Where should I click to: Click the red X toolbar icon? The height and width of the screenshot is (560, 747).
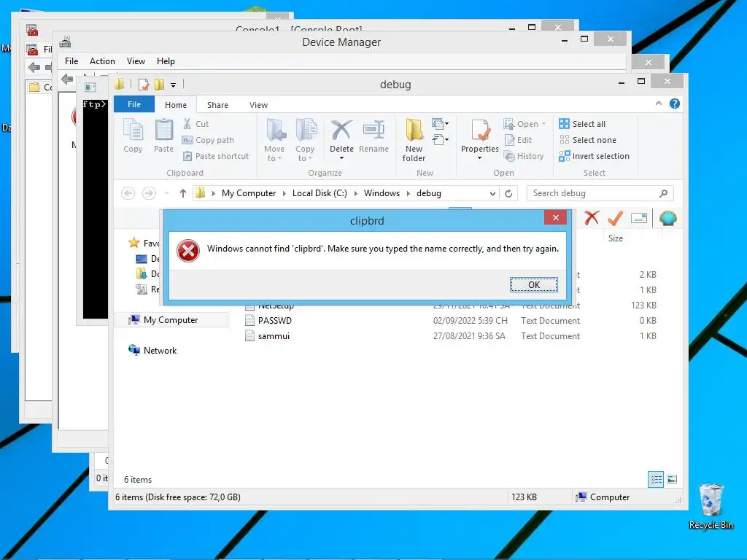click(x=591, y=218)
